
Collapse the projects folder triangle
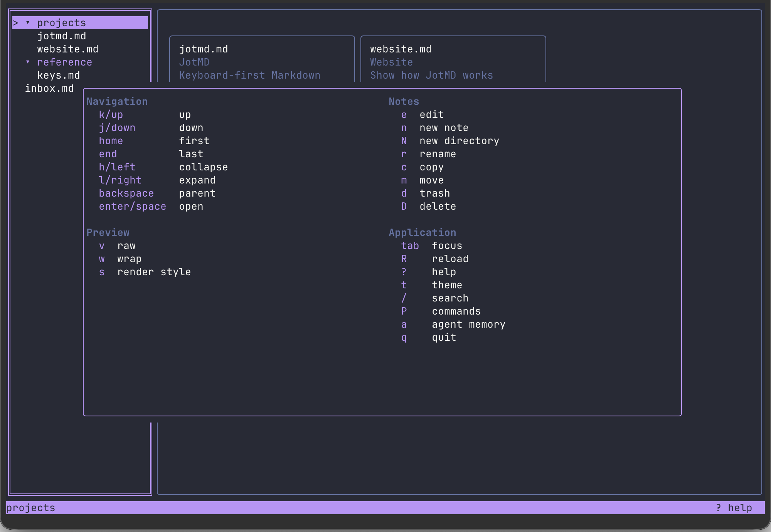point(28,23)
